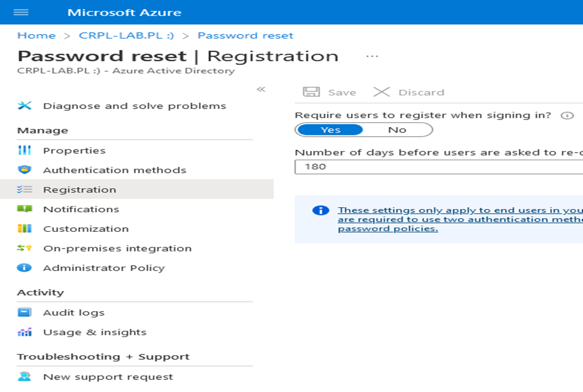This screenshot has height=392, width=583.
Task: Click the Discard button
Action: click(x=409, y=92)
